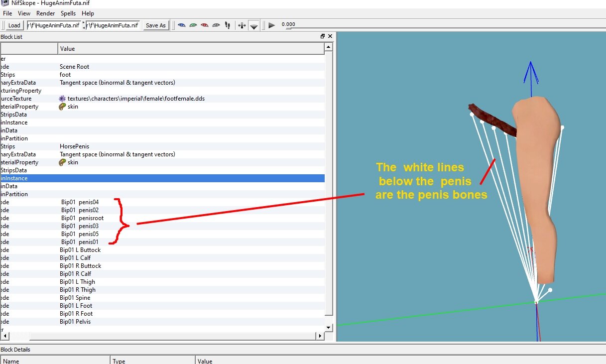Click the Block Details Name column header

point(55,360)
